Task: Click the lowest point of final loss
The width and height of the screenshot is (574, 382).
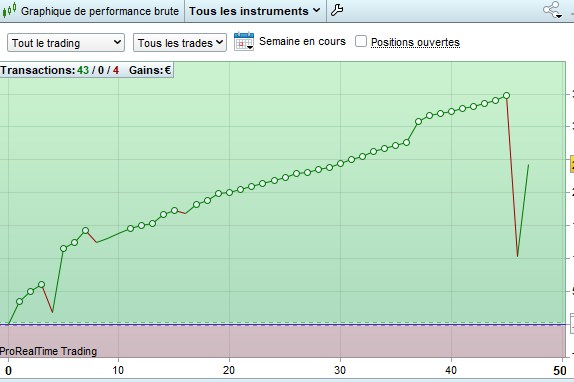Action: 517,256
